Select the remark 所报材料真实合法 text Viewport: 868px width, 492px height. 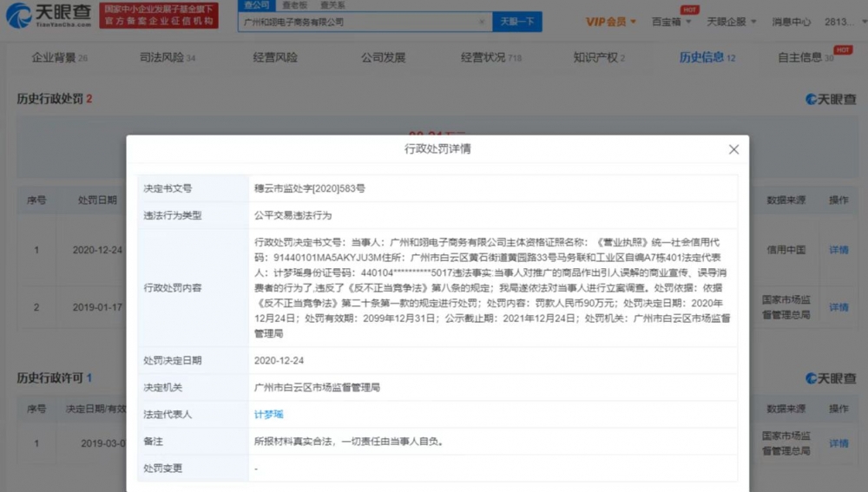(348, 442)
